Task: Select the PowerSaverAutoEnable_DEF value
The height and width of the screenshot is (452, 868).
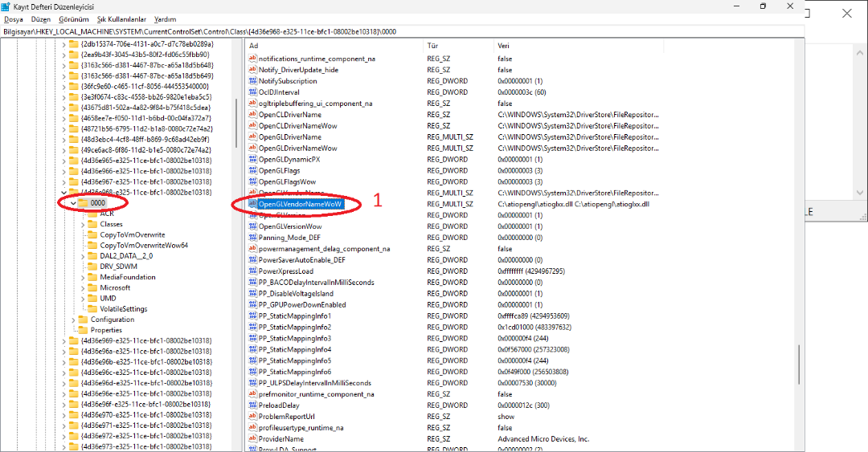Action: click(301, 260)
